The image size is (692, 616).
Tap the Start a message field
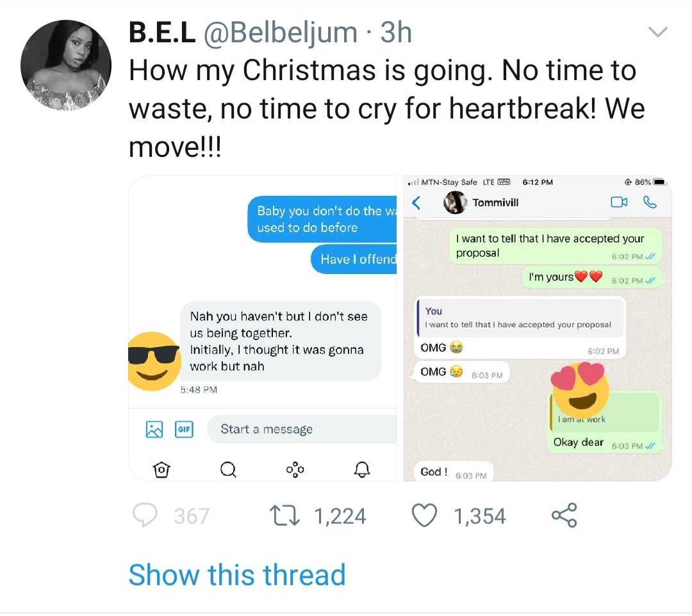coord(301,429)
